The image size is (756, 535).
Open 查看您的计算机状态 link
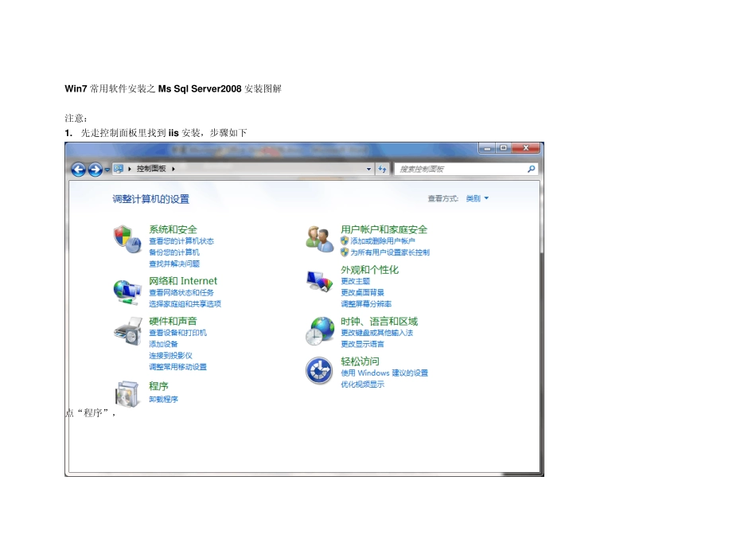[x=181, y=240]
